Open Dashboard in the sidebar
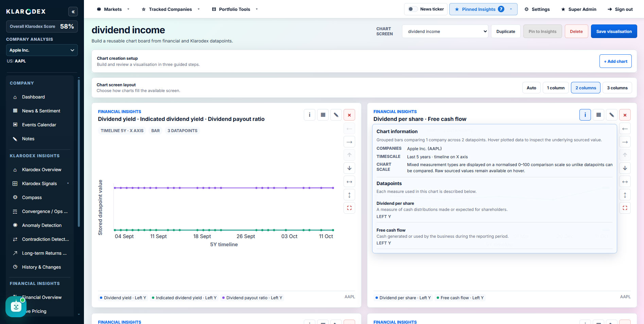644x324 pixels. point(33,97)
